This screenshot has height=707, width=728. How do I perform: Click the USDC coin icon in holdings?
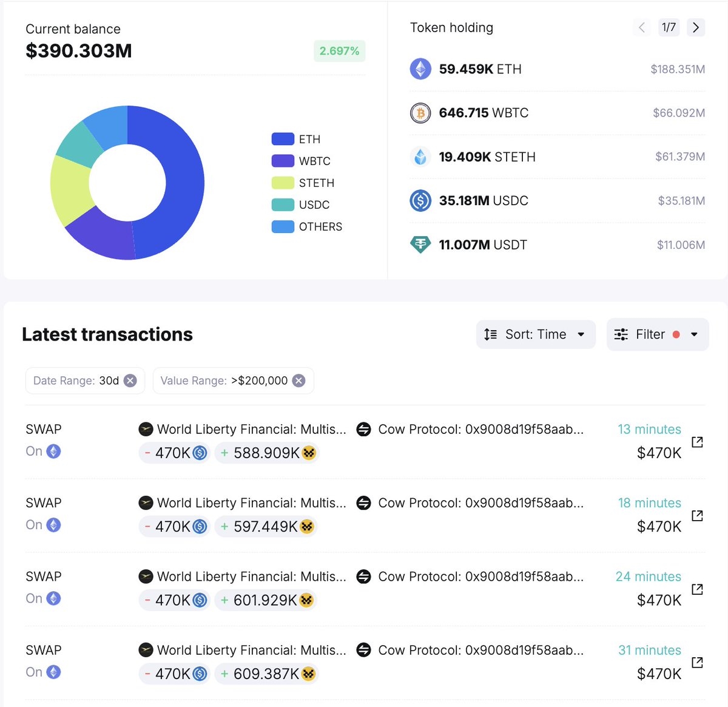coord(420,201)
